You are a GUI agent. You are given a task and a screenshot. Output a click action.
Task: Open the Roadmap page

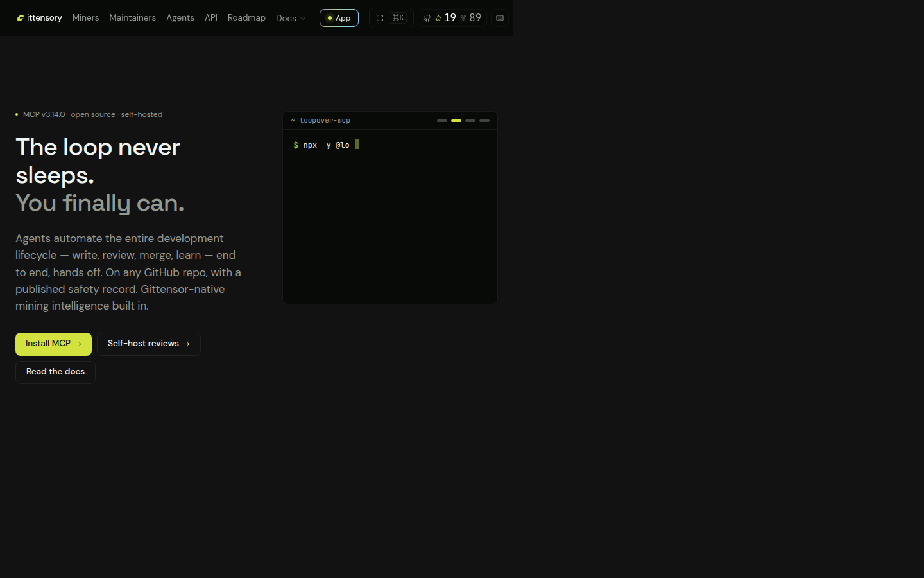tap(246, 18)
